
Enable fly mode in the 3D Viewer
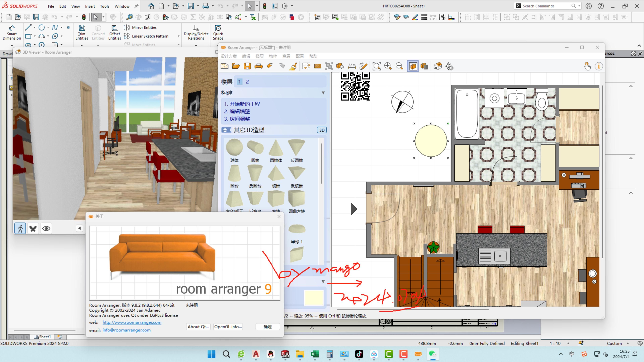(x=33, y=228)
